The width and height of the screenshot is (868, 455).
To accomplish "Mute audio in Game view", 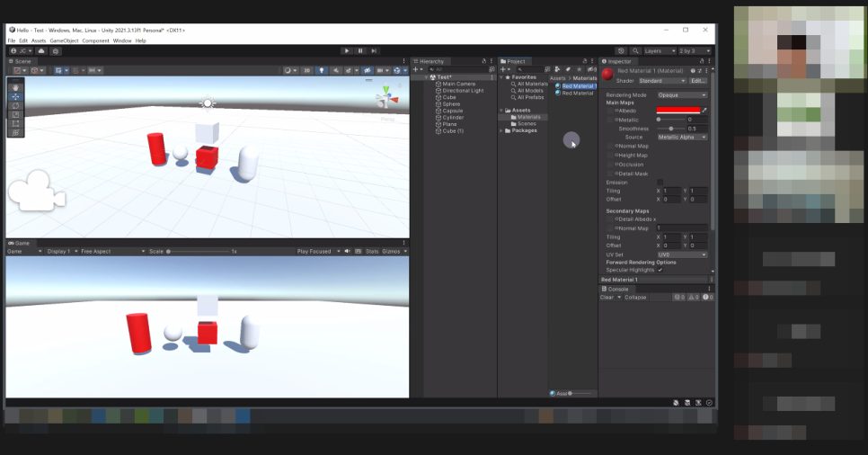I will pos(348,251).
